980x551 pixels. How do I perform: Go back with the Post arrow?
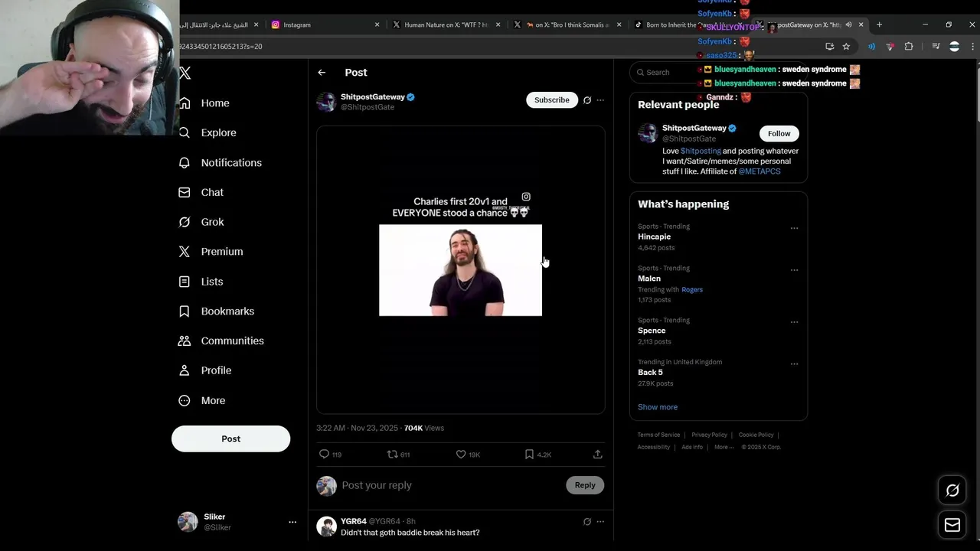coord(322,73)
